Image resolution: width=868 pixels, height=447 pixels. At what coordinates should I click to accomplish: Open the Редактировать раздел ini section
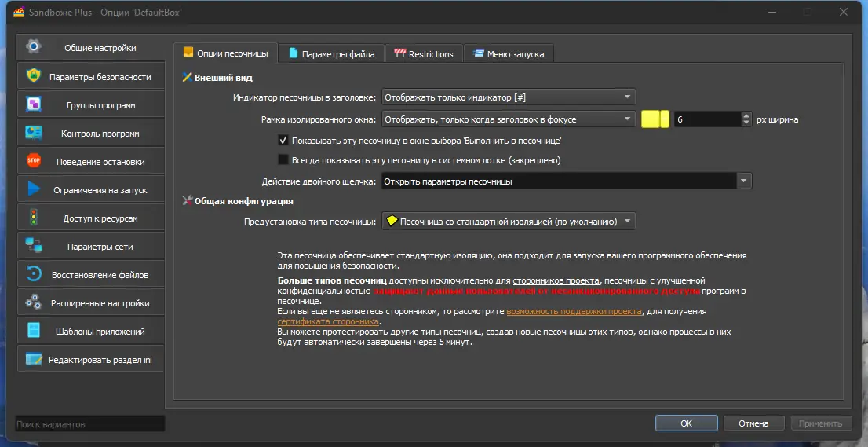(91, 359)
